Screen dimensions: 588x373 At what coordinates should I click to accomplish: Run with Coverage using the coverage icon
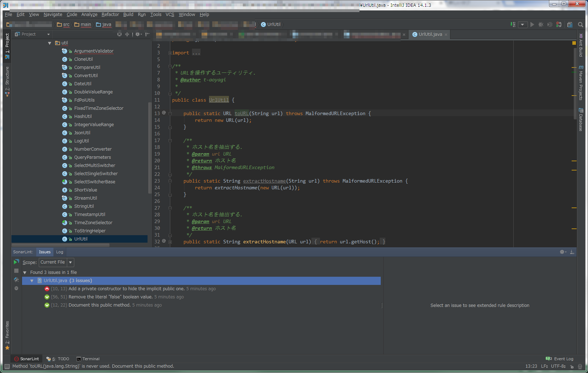point(550,24)
